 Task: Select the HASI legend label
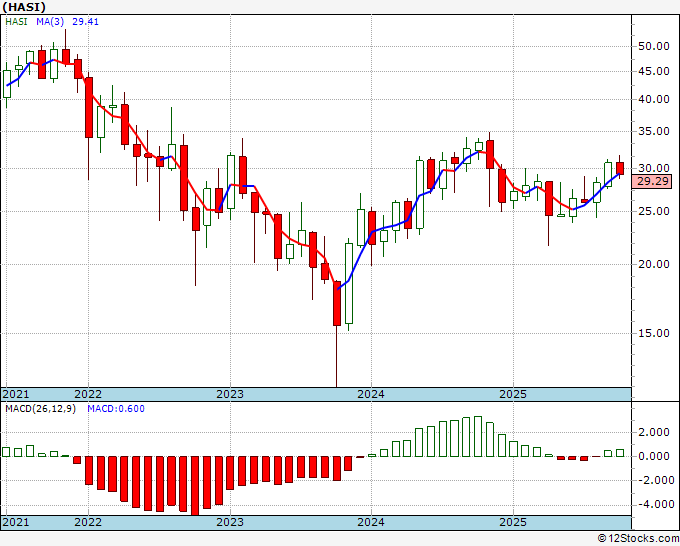[x=16, y=21]
